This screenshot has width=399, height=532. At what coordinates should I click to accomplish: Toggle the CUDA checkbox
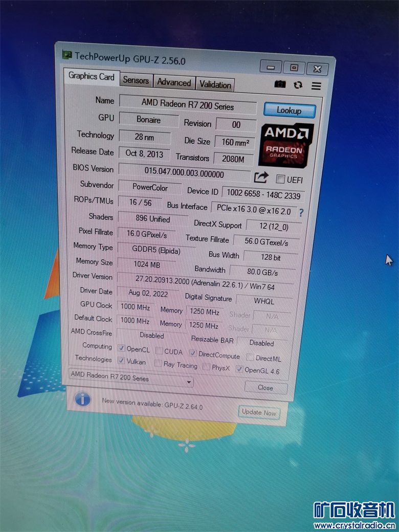click(x=159, y=351)
